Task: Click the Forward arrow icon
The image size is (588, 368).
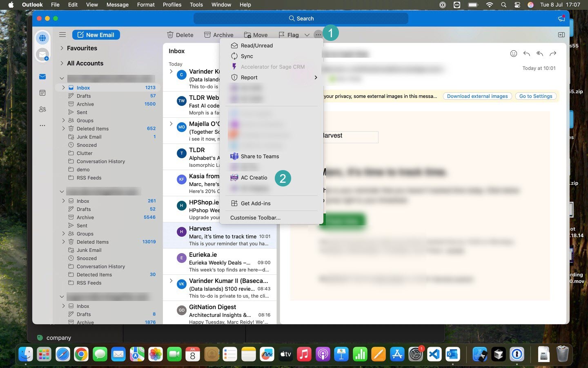Action: click(553, 54)
